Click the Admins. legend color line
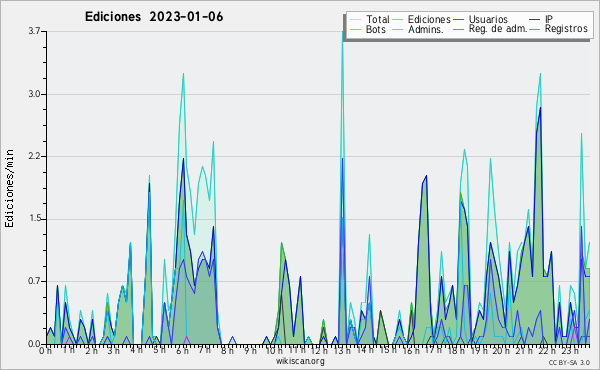Screen dimensions: 600x370 (398, 29)
